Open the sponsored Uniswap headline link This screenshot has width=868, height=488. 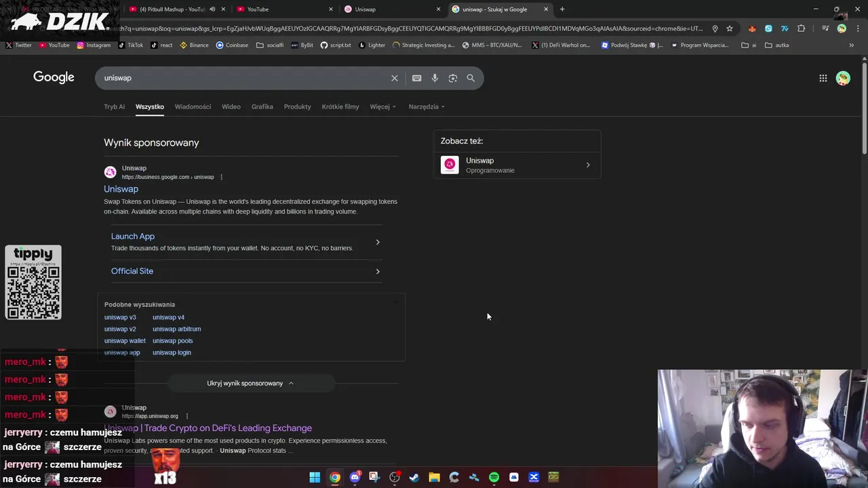coord(121,189)
